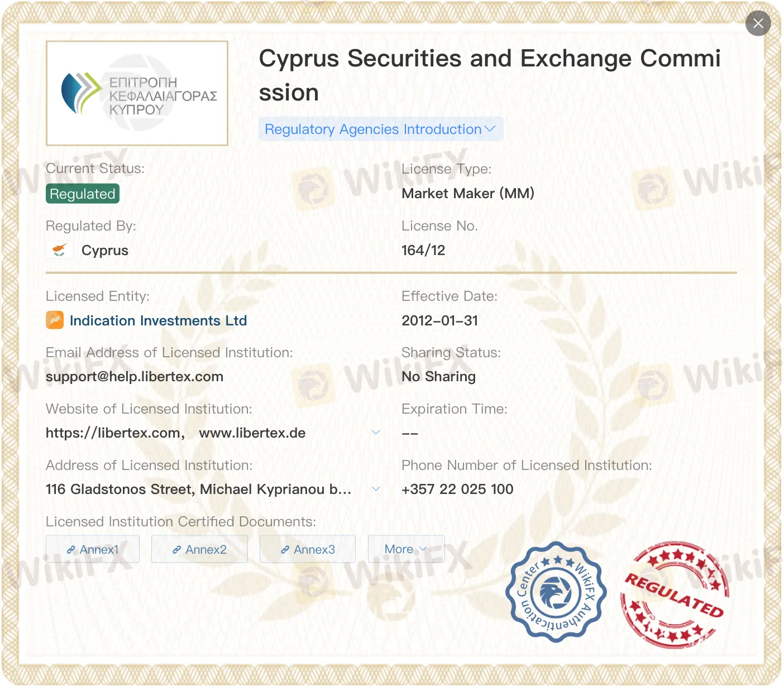
Task: Click phone number +357 22 025 100
Action: [457, 489]
